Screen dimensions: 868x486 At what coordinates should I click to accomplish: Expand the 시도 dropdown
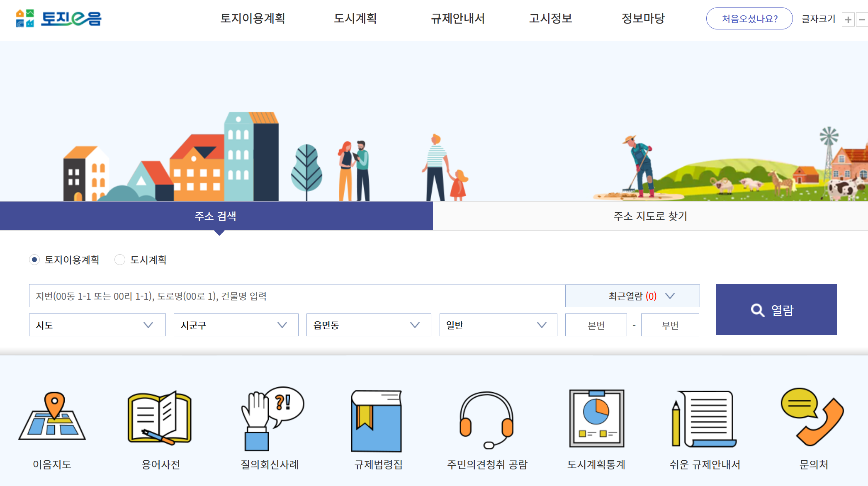click(97, 325)
